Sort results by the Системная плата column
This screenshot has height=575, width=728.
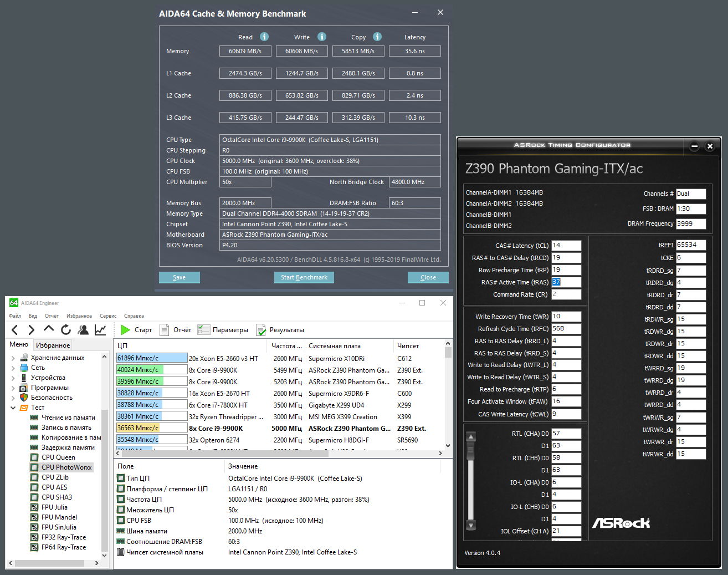tap(349, 346)
